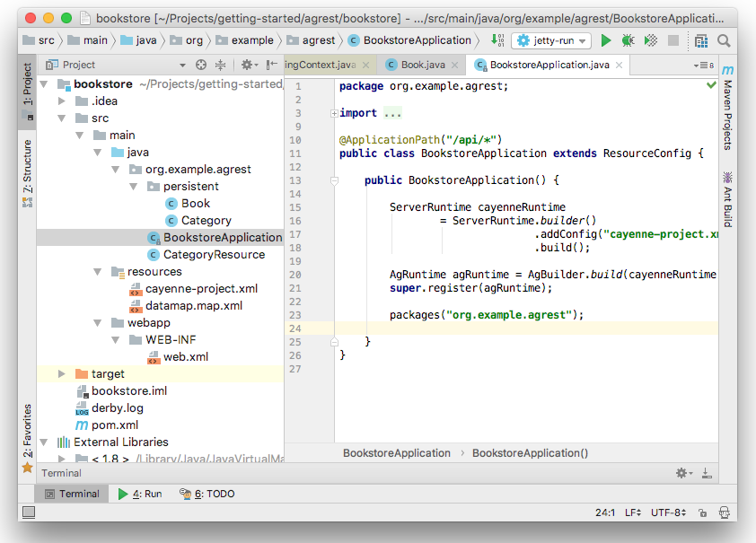
Task: Select derby.log in the project tree
Action: pyautogui.click(x=109, y=408)
